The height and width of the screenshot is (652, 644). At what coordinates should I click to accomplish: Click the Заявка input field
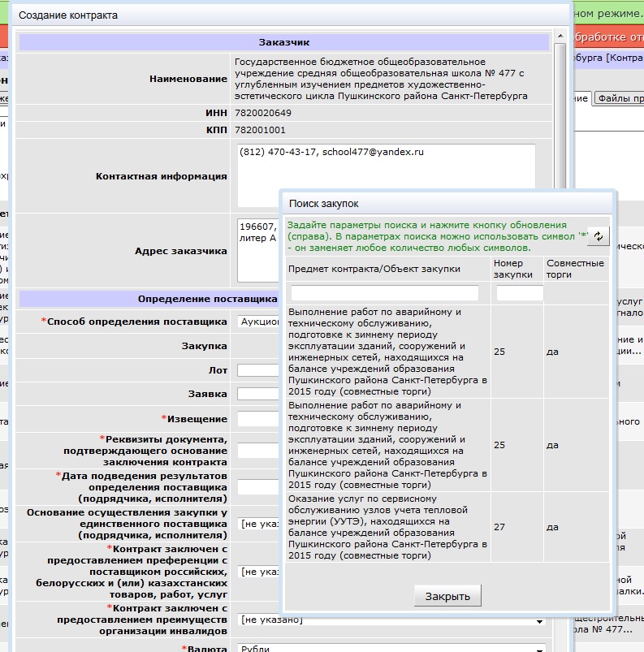tap(258, 394)
